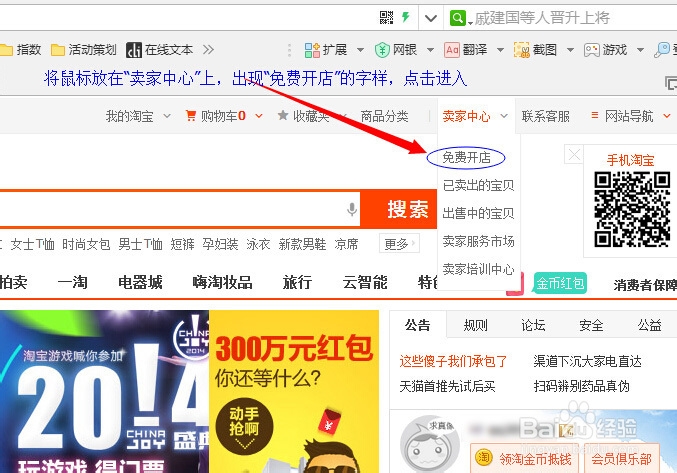The width and height of the screenshot is (677, 473).
Task: Click the QR code icon in address bar
Action: click(x=386, y=18)
